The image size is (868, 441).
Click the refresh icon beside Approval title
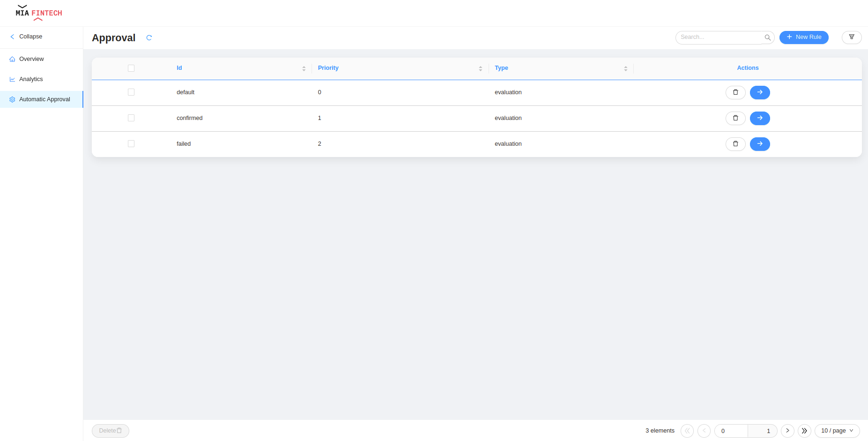coord(149,37)
